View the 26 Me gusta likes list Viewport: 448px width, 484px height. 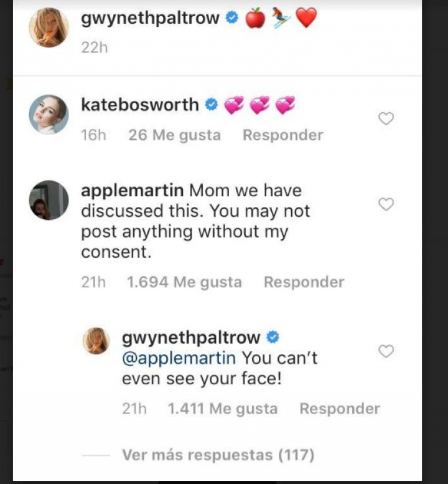174,135
